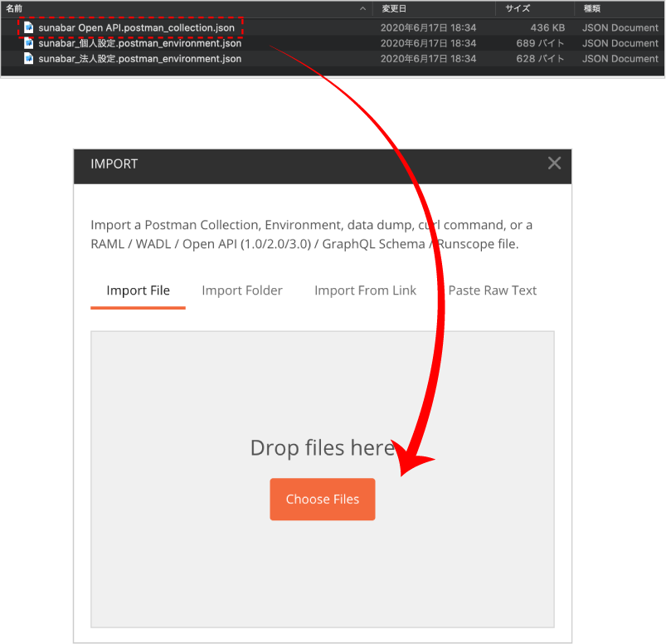Switch to the Import File tab
666x644 pixels.
click(x=138, y=290)
